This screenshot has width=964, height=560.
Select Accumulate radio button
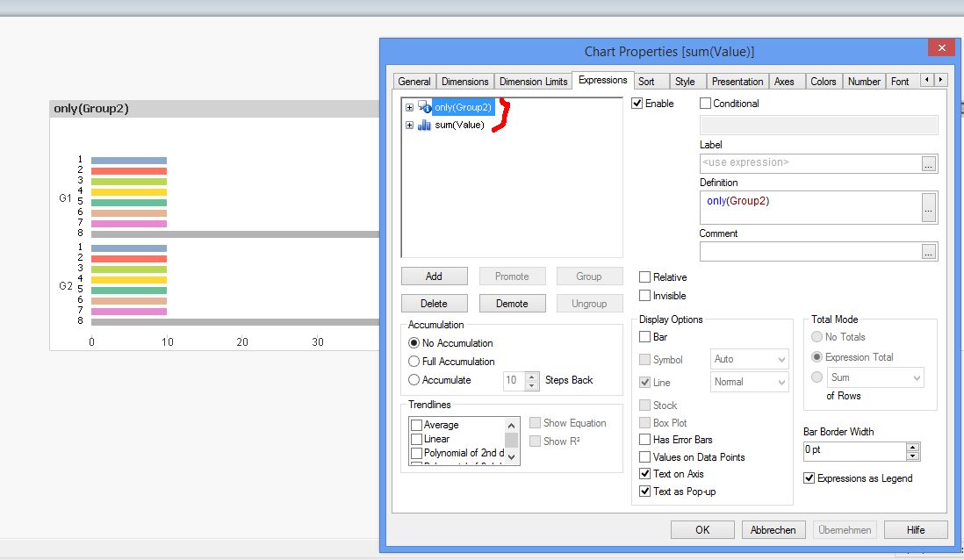coord(414,380)
